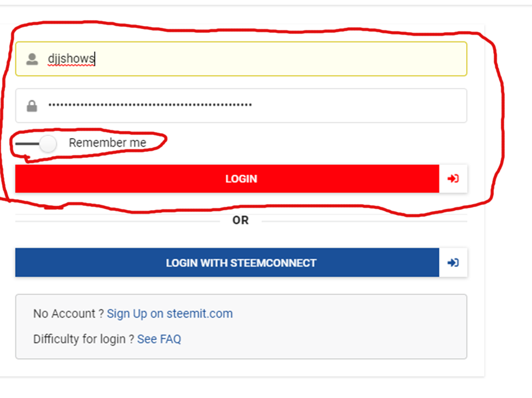The width and height of the screenshot is (532, 398).
Task: Toggle the Remember me switch
Action: 36,144
